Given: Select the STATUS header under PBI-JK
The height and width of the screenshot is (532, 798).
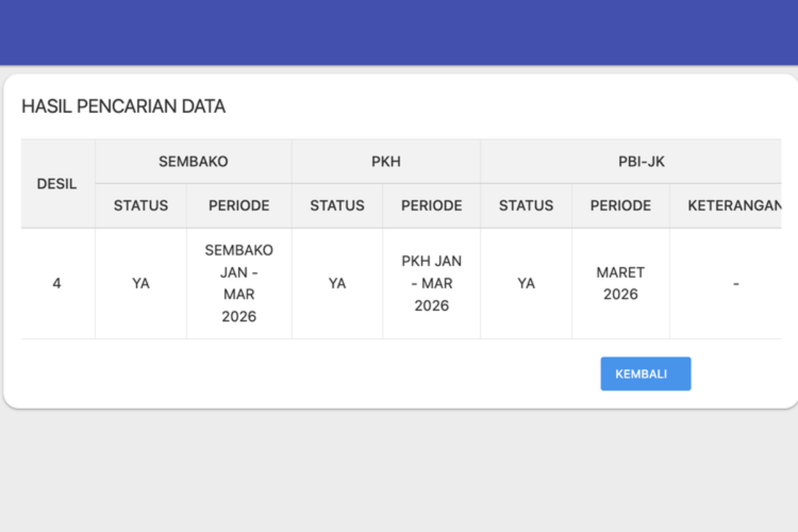Looking at the screenshot, I should pos(525,205).
